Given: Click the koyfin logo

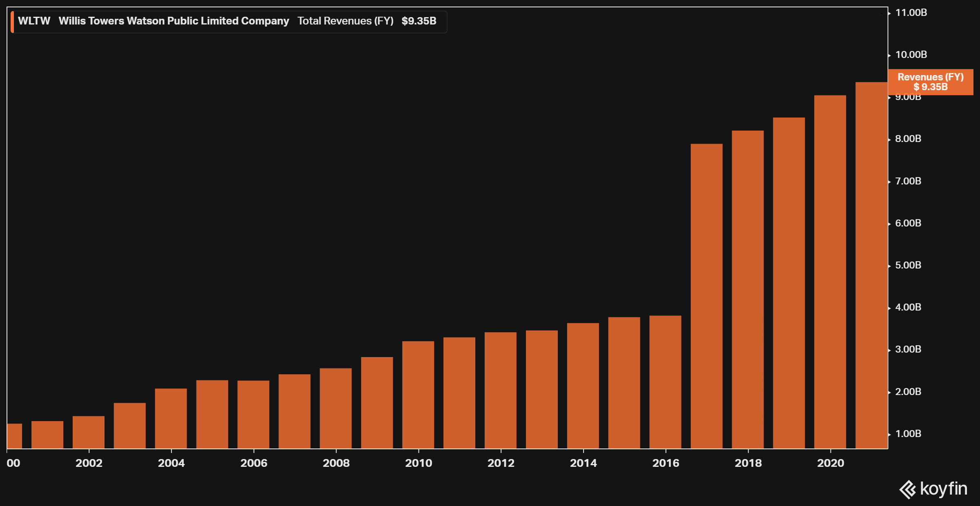Looking at the screenshot, I should tap(933, 489).
